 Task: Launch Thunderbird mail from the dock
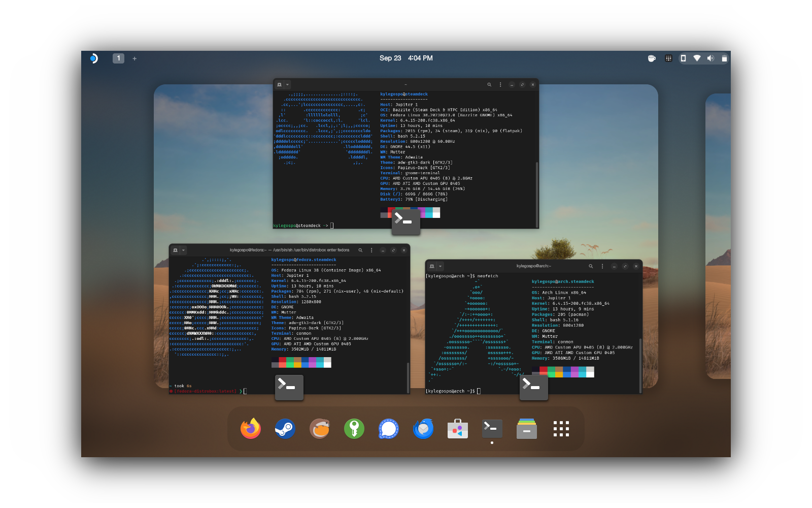(x=423, y=429)
